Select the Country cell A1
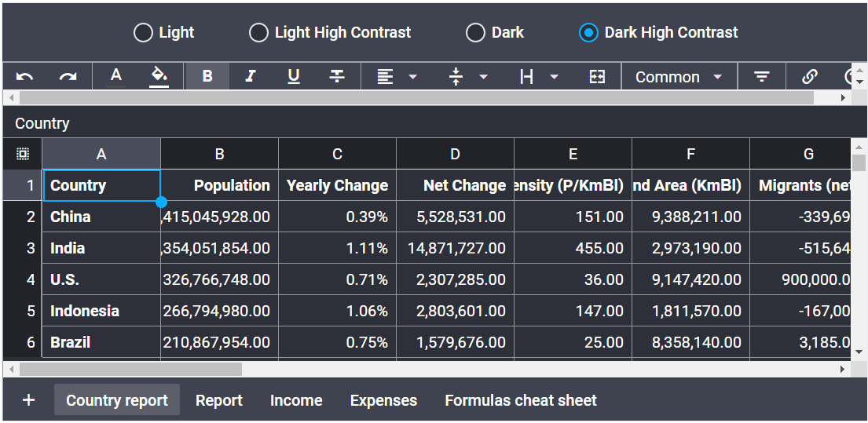868x423 pixels. click(x=102, y=185)
